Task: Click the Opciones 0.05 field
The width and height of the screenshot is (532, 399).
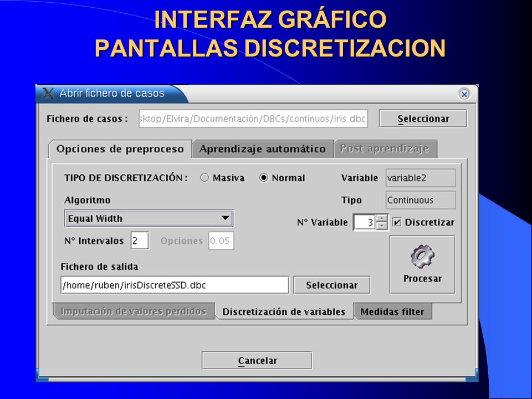Action: (221, 241)
